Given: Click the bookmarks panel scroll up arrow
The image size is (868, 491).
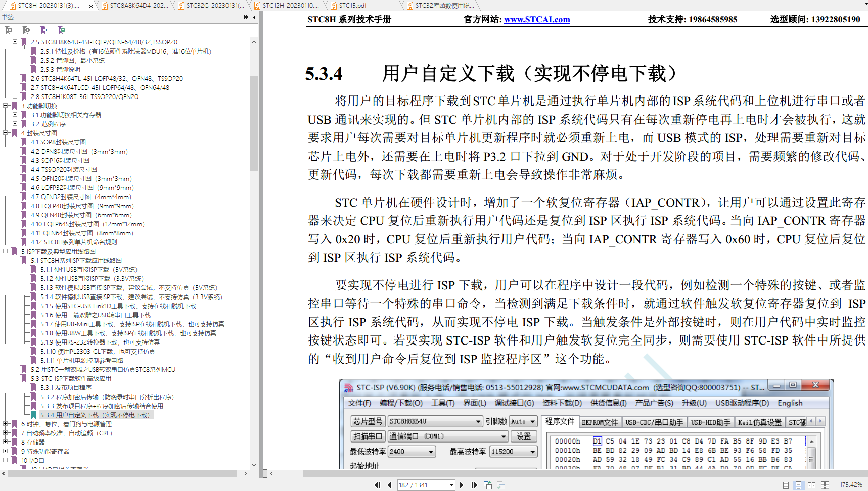Looking at the screenshot, I should [254, 42].
